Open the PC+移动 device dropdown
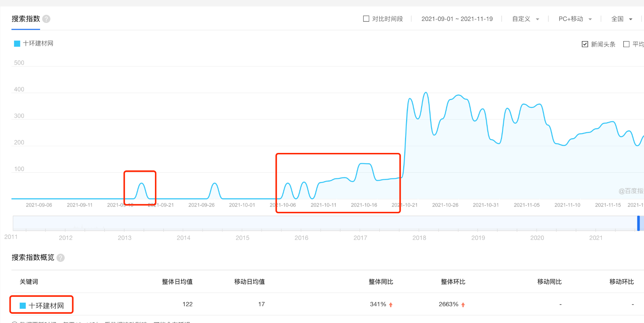 (x=575, y=19)
